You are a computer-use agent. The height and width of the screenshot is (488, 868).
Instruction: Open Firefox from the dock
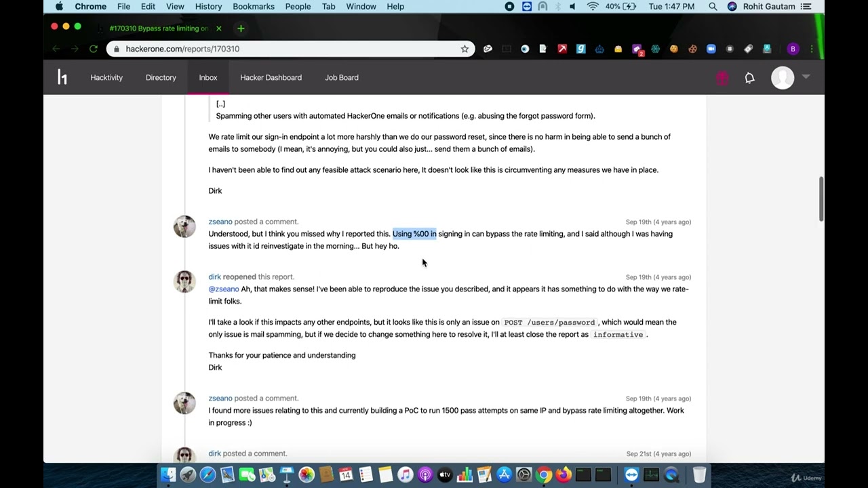click(x=564, y=475)
